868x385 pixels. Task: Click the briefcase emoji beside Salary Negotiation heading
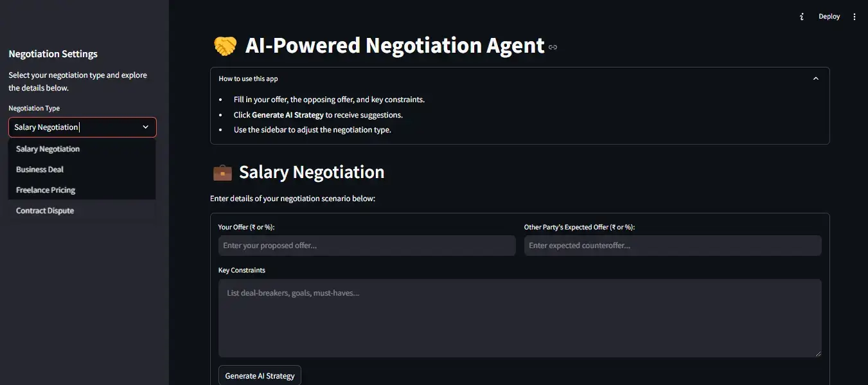[222, 172]
